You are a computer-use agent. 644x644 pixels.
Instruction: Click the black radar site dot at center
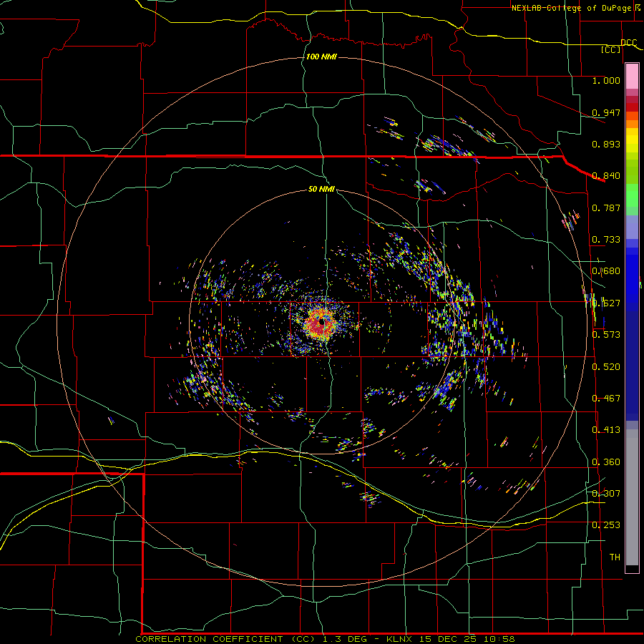[322, 322]
